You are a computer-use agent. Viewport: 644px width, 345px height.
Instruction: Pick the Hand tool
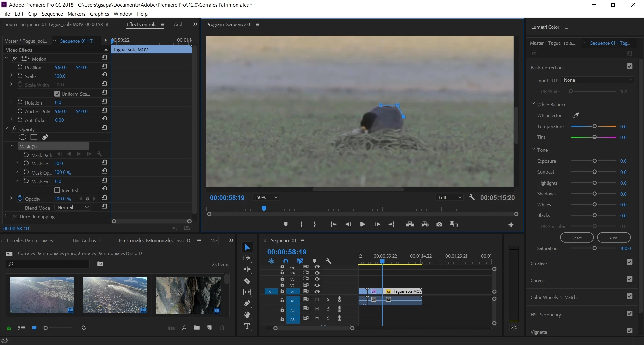(x=247, y=315)
